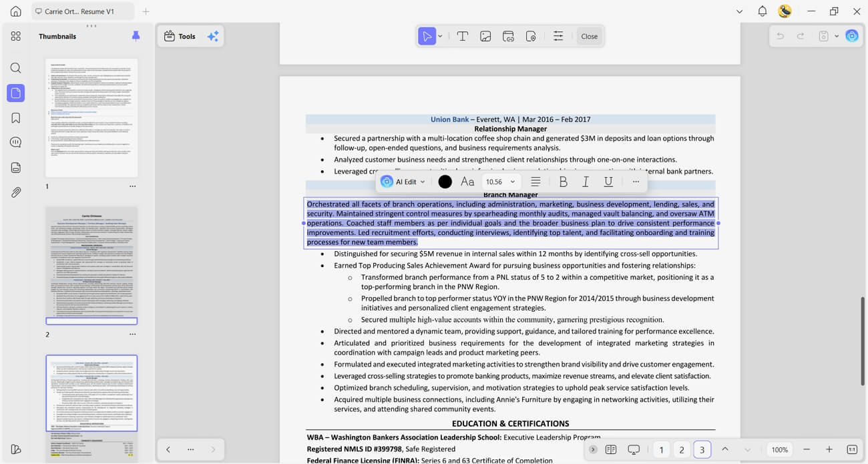
Task: Go to previous view arrow in bottom-left bar
Action: tap(168, 449)
